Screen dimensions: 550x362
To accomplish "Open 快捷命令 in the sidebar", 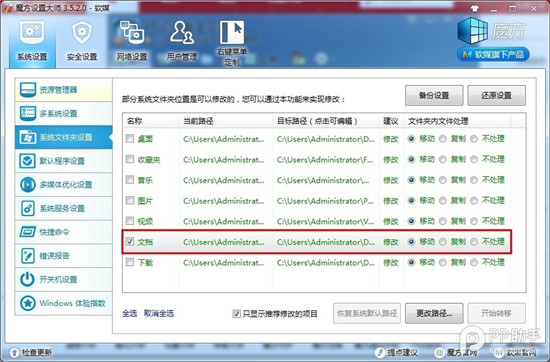I will (63, 232).
